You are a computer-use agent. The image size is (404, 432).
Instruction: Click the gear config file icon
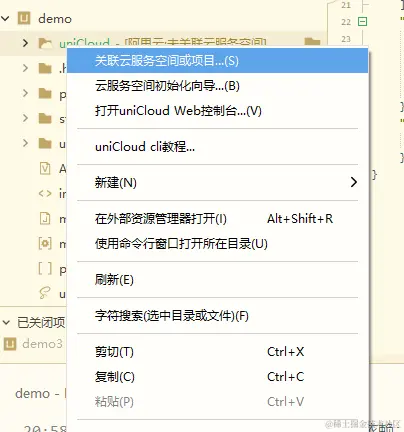45,243
